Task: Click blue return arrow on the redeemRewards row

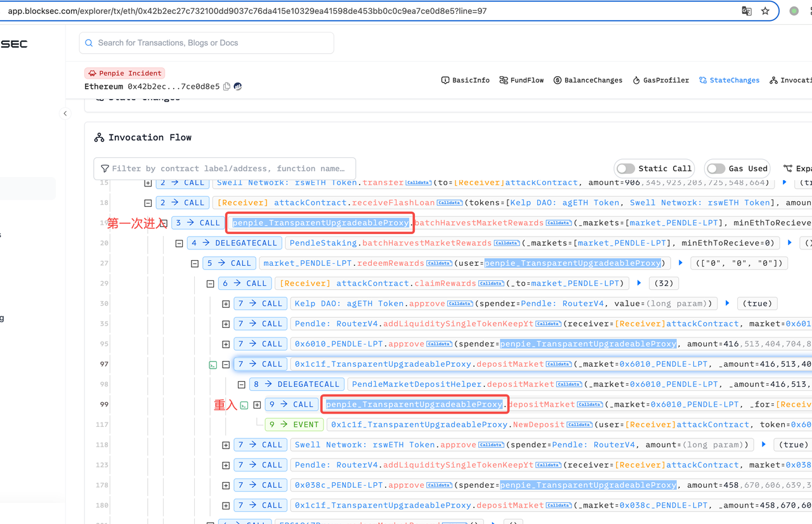Action: (680, 263)
